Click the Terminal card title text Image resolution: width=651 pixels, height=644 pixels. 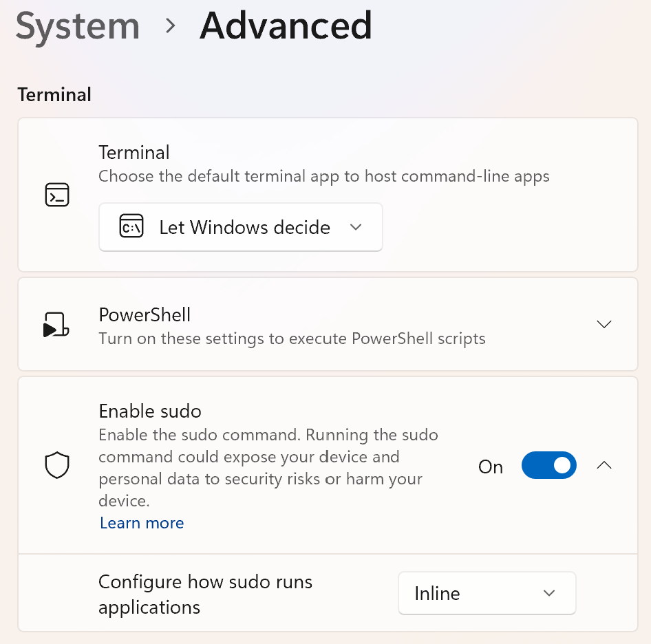(134, 152)
